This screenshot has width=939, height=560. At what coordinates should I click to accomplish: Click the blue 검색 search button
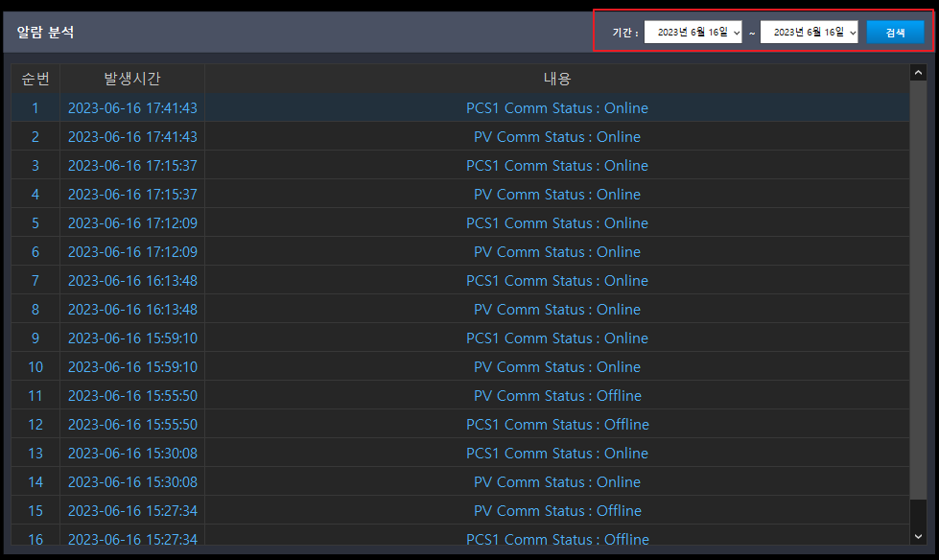(895, 33)
